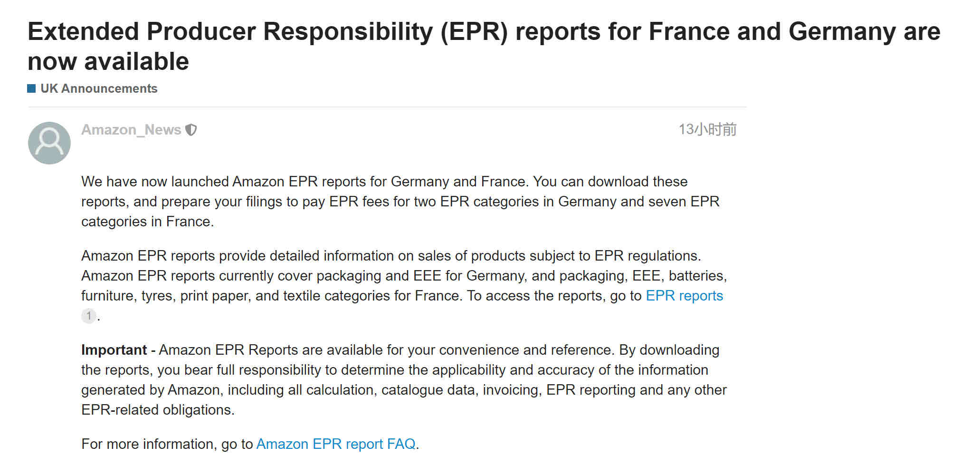The image size is (980, 466).
Task: Click the horizontal divider under UK Announcements
Action: click(x=387, y=107)
